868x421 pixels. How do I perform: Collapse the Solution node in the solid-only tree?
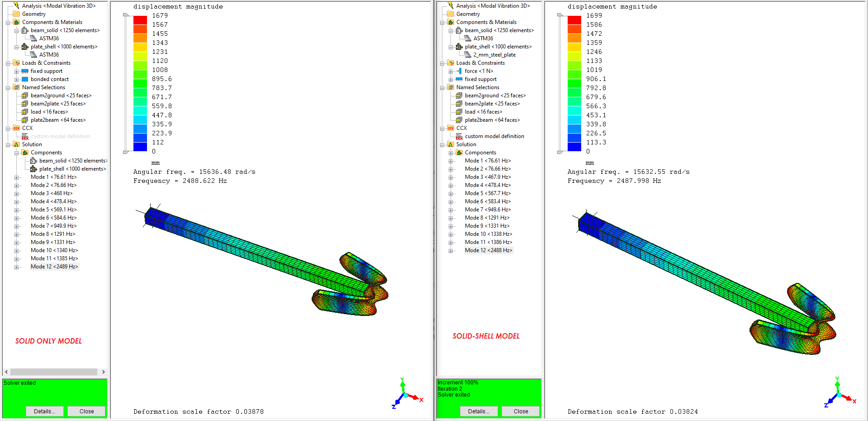(8, 144)
